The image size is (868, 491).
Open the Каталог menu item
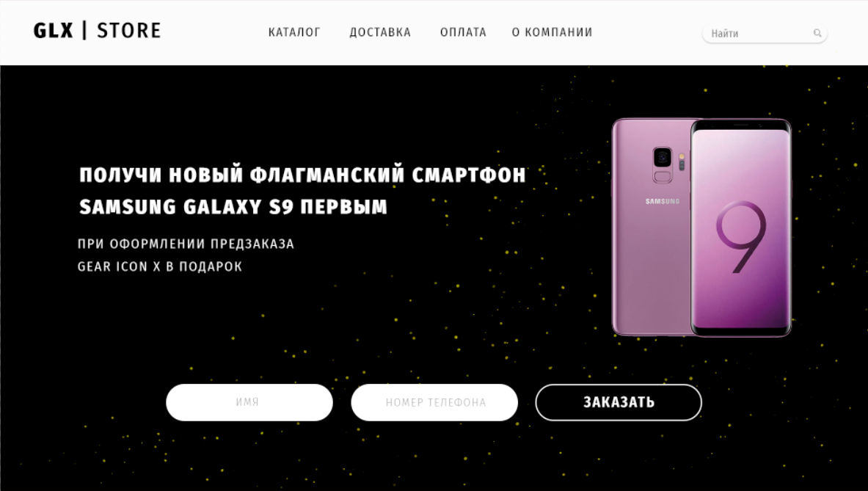pyautogui.click(x=294, y=32)
